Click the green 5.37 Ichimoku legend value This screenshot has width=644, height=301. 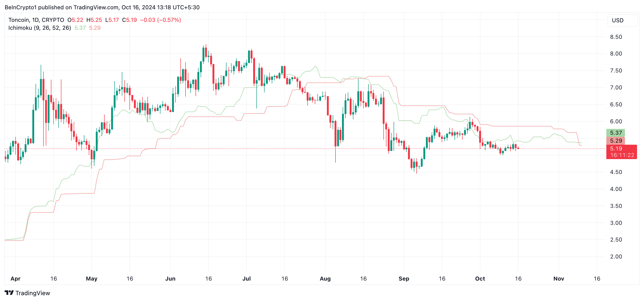[80, 28]
